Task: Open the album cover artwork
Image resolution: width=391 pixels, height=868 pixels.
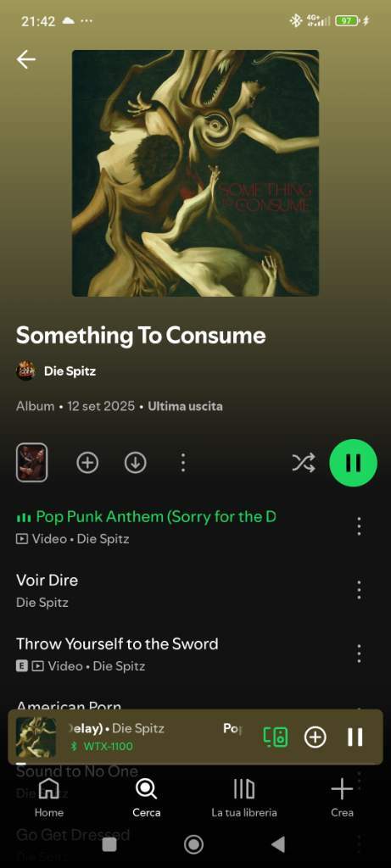Action: (195, 173)
